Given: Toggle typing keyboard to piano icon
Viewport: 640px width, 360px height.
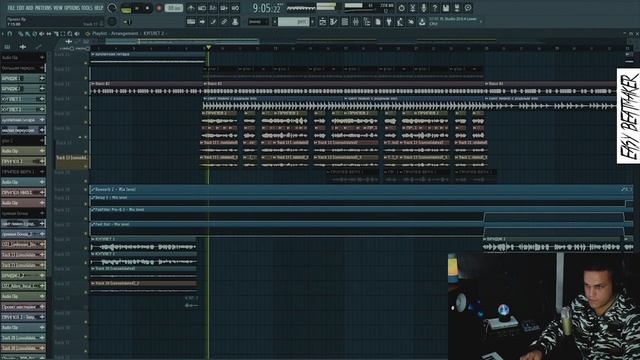Looking at the screenshot, I should click(x=191, y=22).
